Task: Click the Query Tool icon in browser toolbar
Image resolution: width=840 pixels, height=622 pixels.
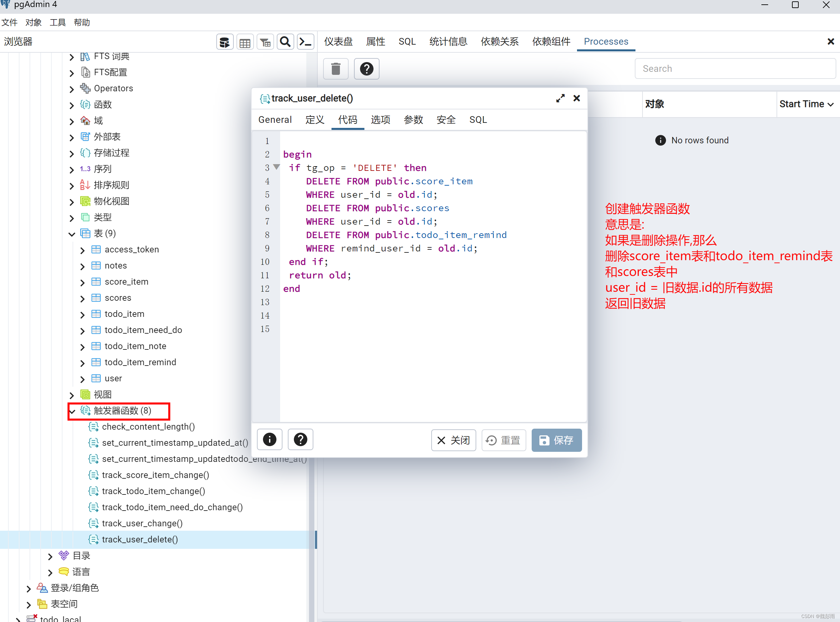Action: pyautogui.click(x=224, y=42)
